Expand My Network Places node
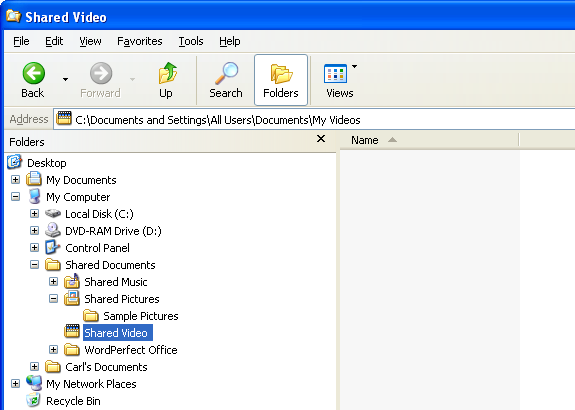 [15, 384]
